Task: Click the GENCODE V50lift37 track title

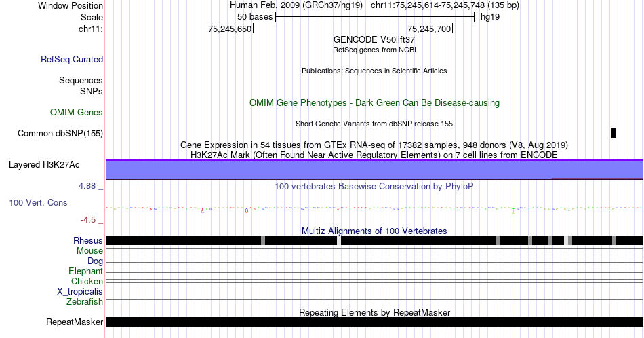Action: pyautogui.click(x=374, y=40)
